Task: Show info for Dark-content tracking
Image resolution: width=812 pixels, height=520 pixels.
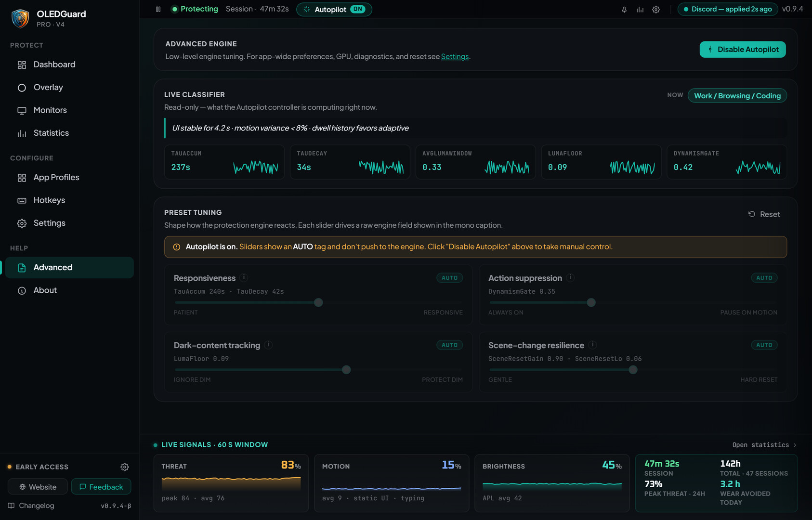Action: (269, 345)
